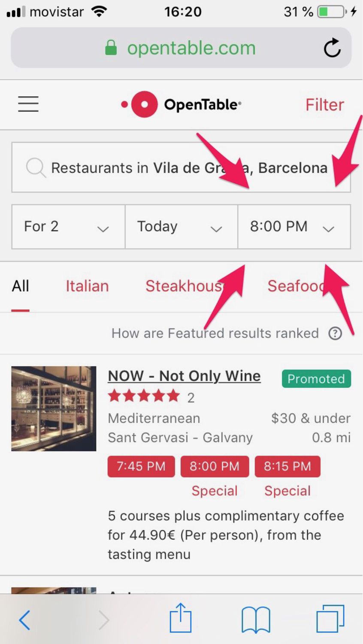Click the Featured results help icon

click(x=335, y=334)
